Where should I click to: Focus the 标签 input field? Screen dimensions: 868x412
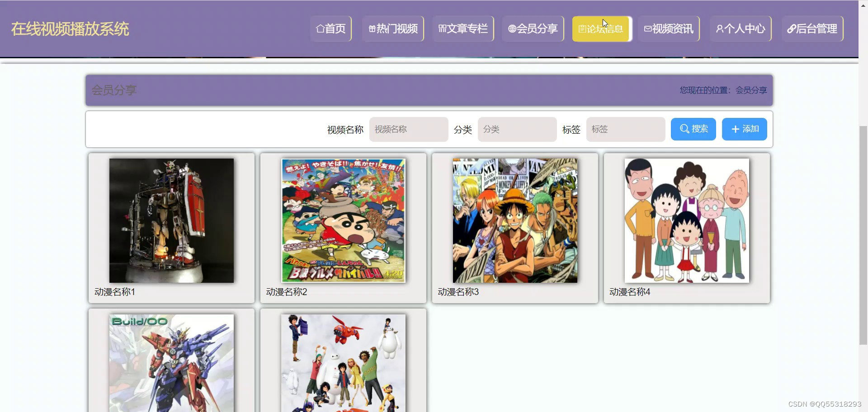pyautogui.click(x=626, y=129)
